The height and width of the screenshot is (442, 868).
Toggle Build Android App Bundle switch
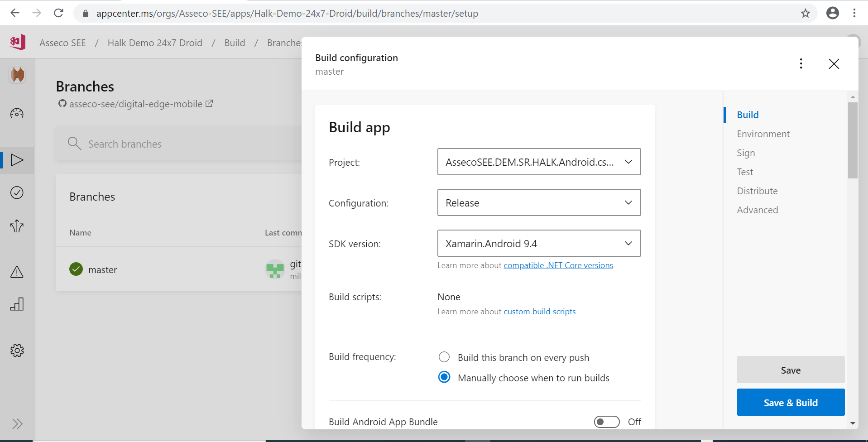click(607, 422)
